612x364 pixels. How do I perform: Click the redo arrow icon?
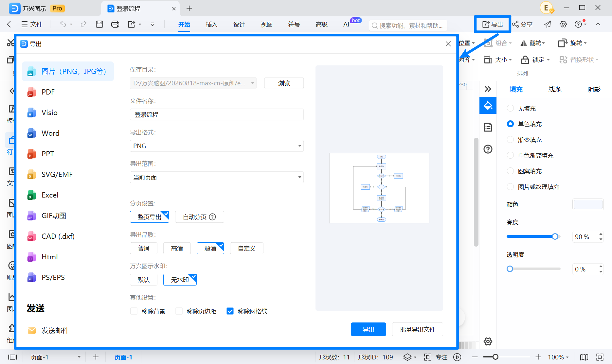(84, 24)
